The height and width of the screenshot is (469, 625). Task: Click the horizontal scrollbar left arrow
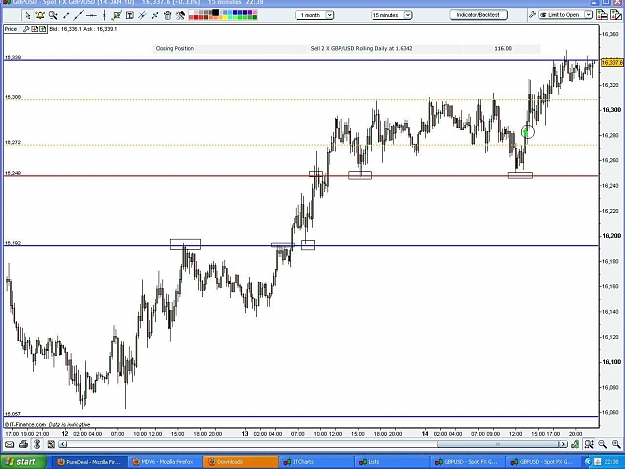(x=63, y=444)
